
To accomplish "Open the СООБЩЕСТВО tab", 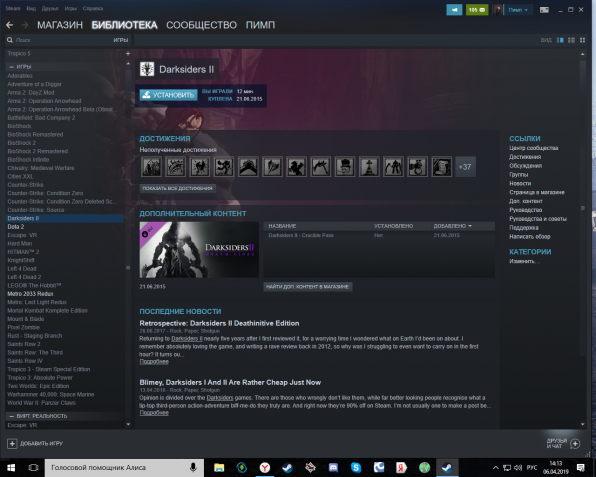I will (201, 25).
